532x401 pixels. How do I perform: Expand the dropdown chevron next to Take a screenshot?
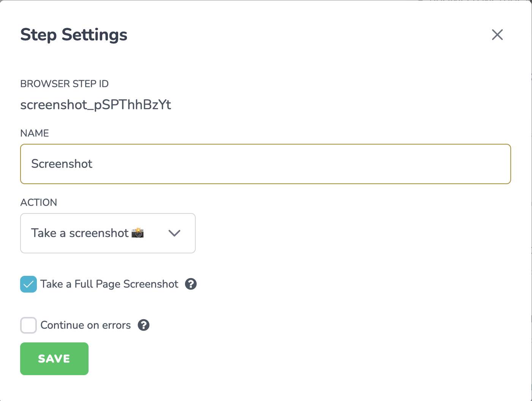(174, 233)
